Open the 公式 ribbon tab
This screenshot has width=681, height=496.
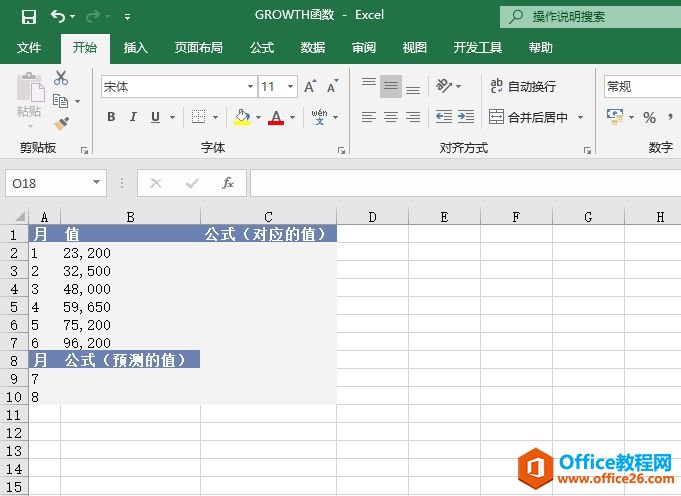pos(262,48)
